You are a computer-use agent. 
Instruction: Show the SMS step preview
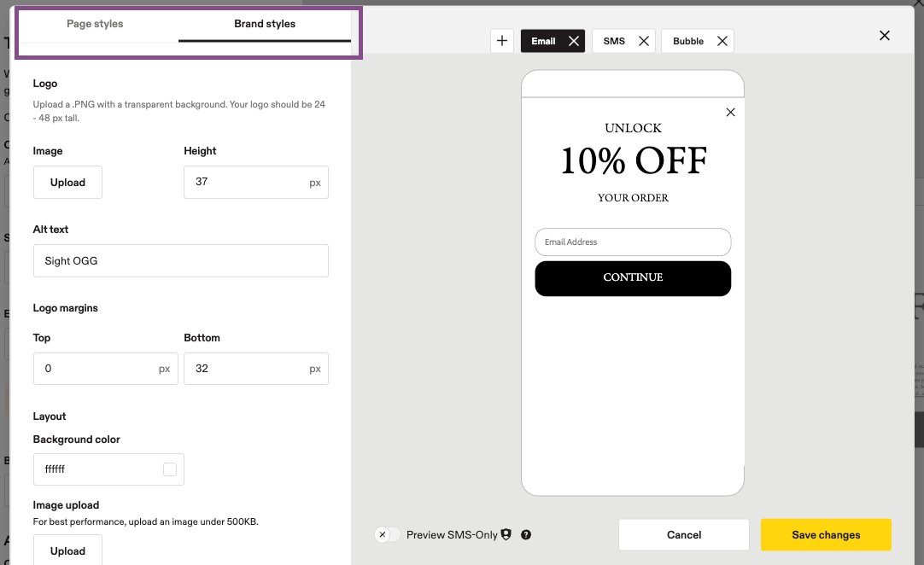click(x=613, y=41)
